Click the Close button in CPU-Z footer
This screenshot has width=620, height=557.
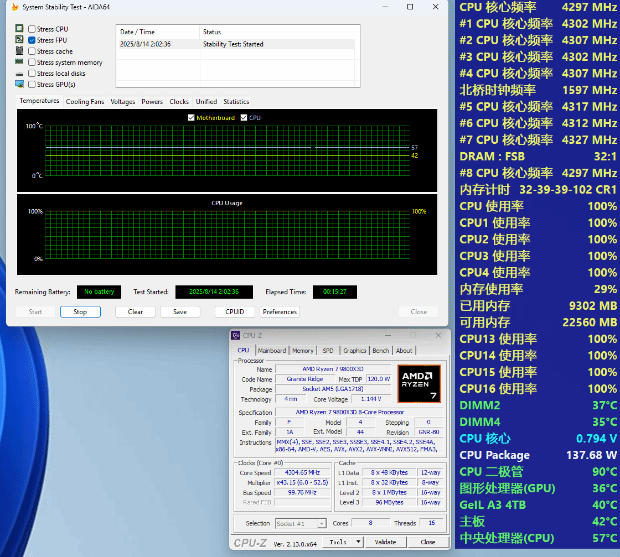(x=428, y=542)
